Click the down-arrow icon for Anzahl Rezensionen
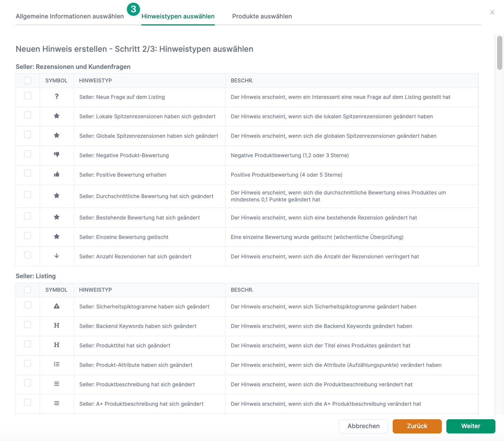 tap(56, 256)
